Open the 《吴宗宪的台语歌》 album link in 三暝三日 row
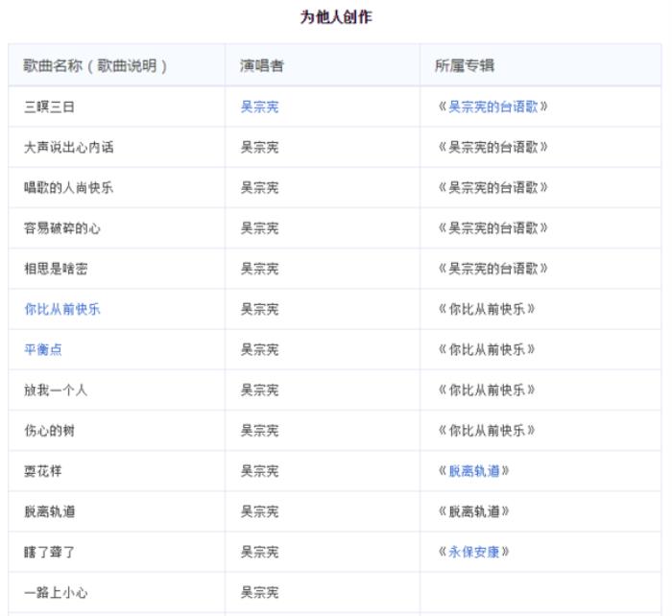672x616 pixels. pyautogui.click(x=492, y=107)
